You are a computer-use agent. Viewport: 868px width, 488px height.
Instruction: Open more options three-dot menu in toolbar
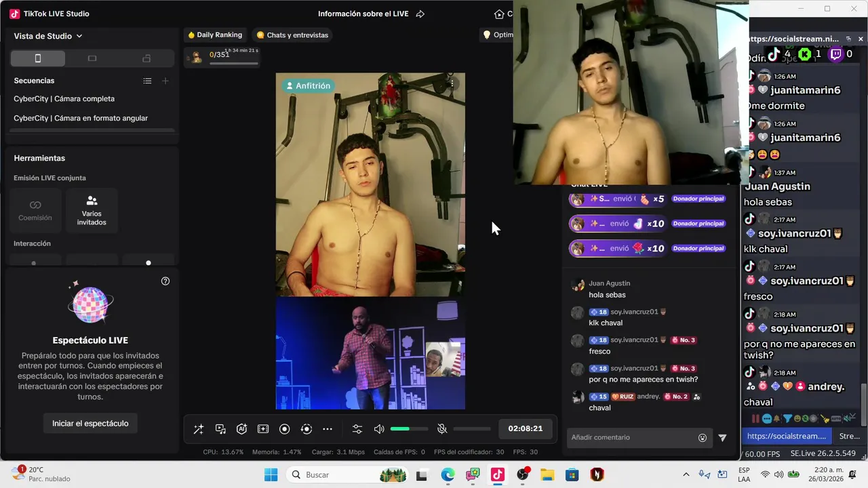pyautogui.click(x=328, y=429)
